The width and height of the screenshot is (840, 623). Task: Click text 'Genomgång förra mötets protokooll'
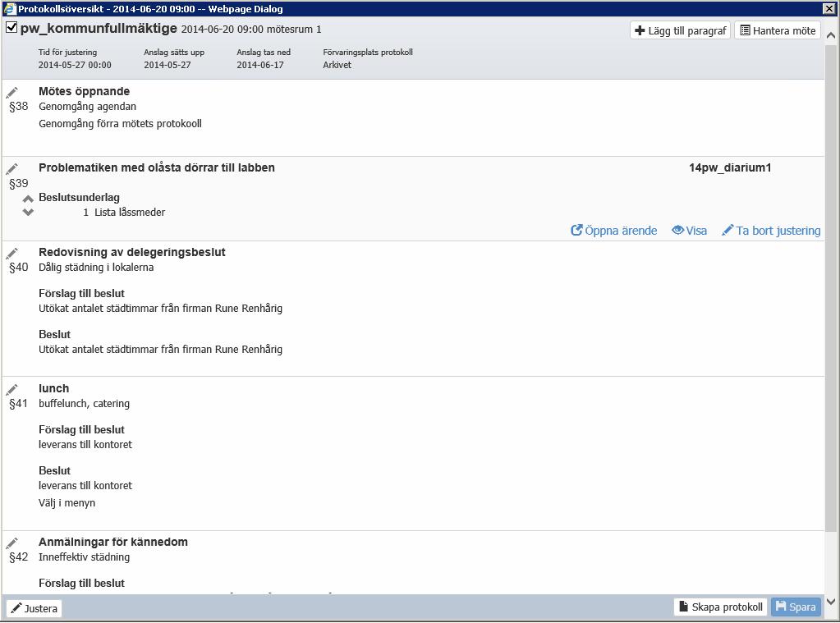(120, 124)
